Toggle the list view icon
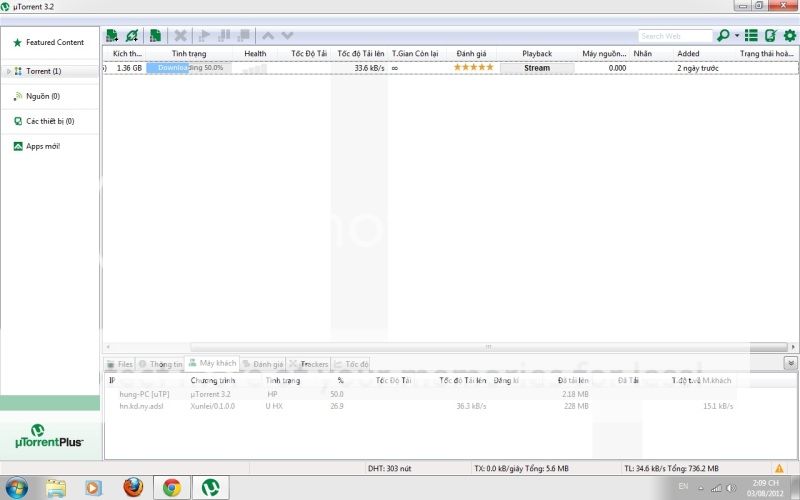The image size is (800, 500). [751, 36]
